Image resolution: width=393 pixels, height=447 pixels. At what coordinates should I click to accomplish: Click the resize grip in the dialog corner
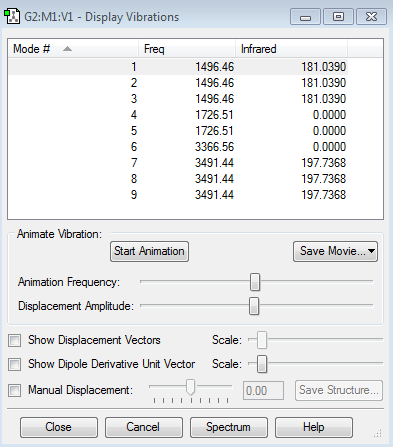pyautogui.click(x=378, y=433)
